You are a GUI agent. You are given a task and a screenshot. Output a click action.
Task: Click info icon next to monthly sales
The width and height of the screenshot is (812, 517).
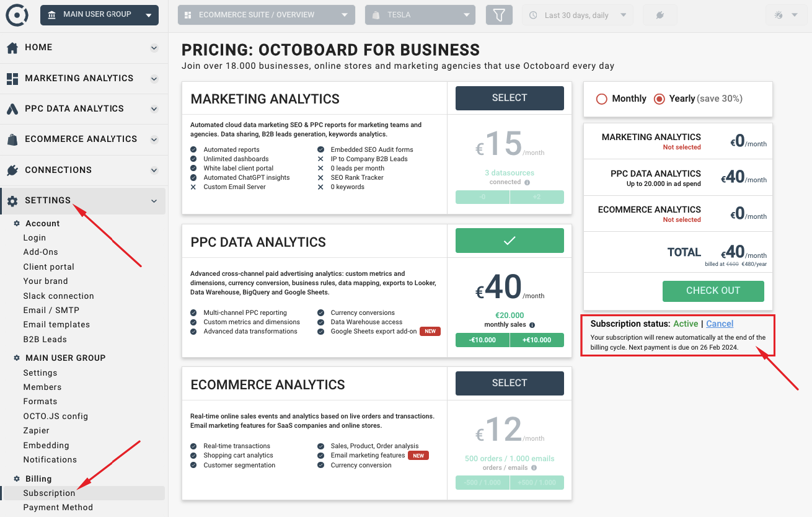coord(532,325)
